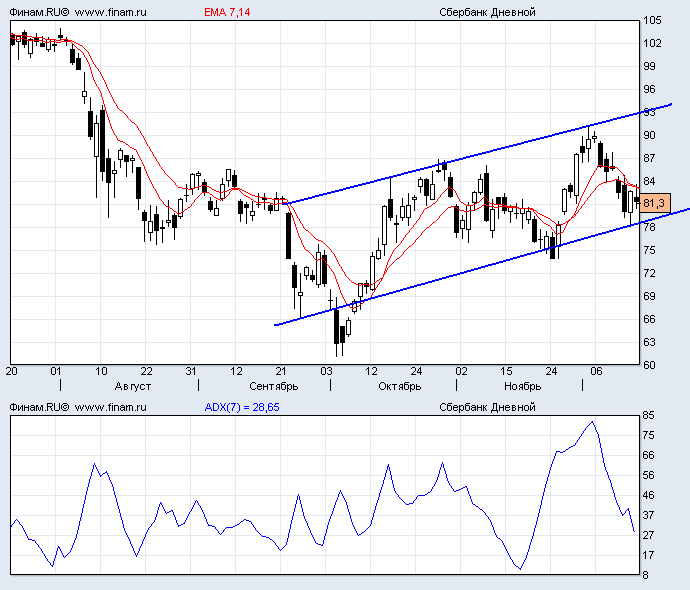Viewport: 690px width, 590px height.
Task: Click the 60 price axis value
Action: point(649,365)
